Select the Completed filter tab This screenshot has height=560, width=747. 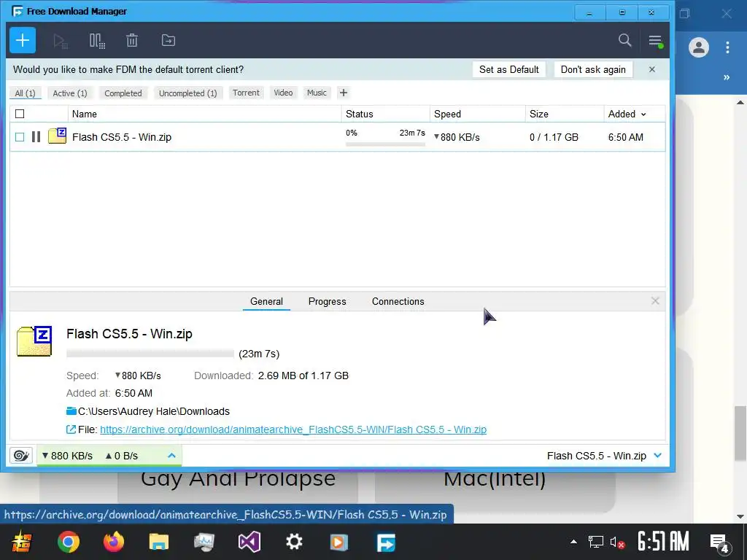(123, 93)
